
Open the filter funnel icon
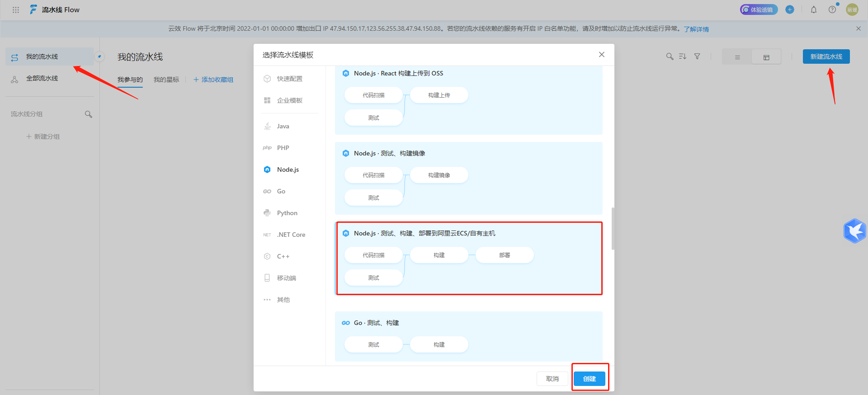pos(697,56)
